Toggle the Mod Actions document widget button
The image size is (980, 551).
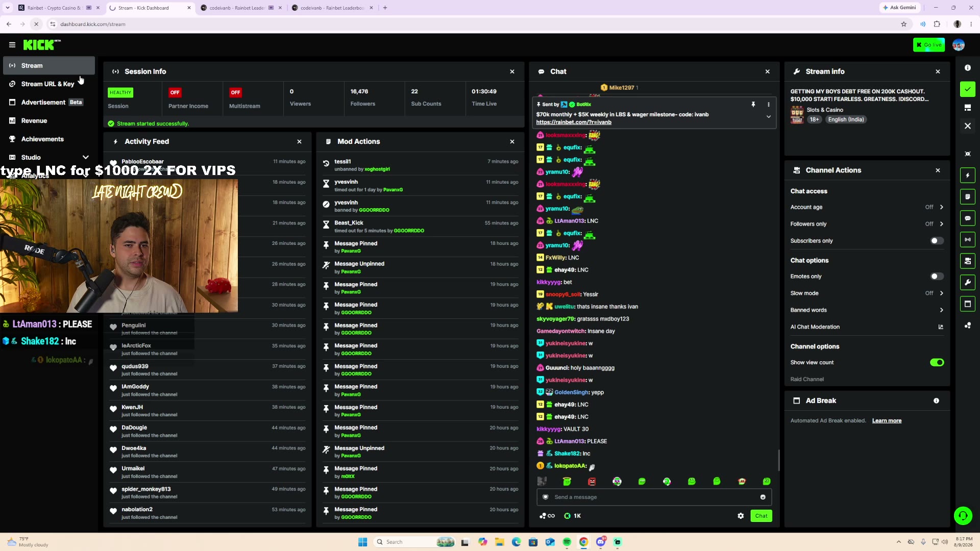coord(968,197)
